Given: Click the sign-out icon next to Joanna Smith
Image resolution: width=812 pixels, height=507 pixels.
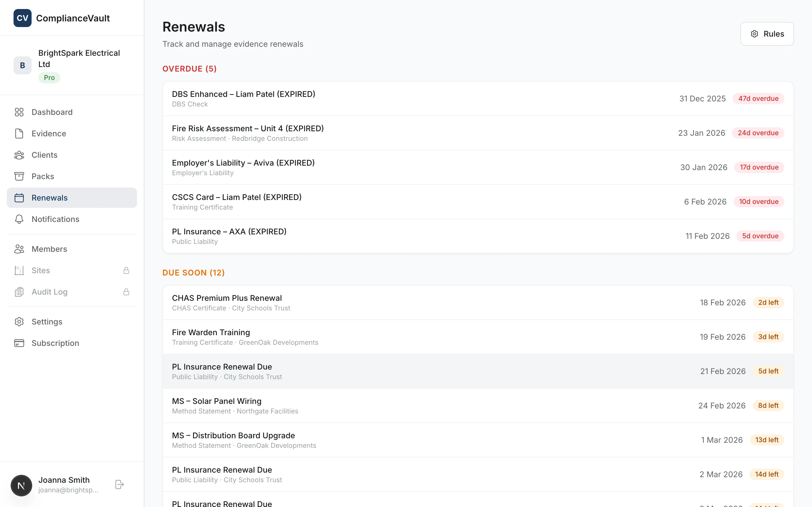Looking at the screenshot, I should tap(119, 484).
